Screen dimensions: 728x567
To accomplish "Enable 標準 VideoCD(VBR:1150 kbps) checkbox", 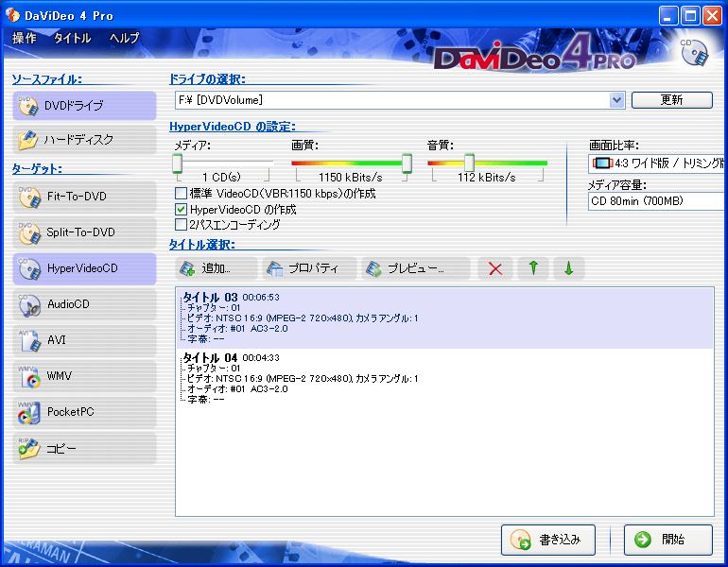I will pos(182,193).
